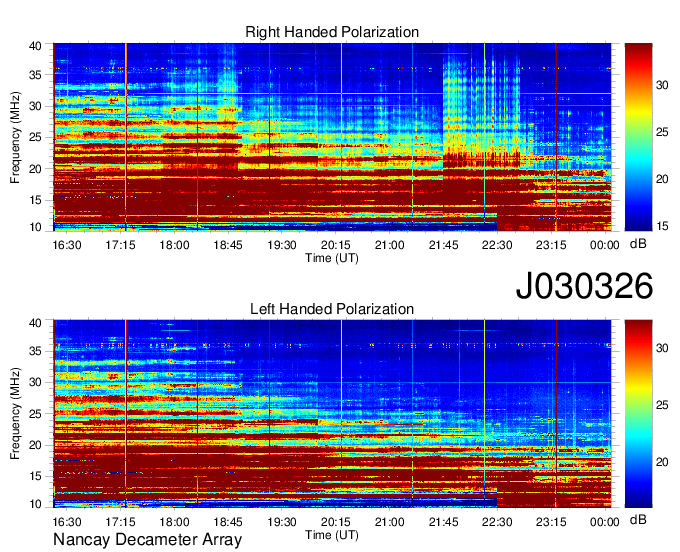Select 16:30 time tick under left-handed plot

coord(67,522)
